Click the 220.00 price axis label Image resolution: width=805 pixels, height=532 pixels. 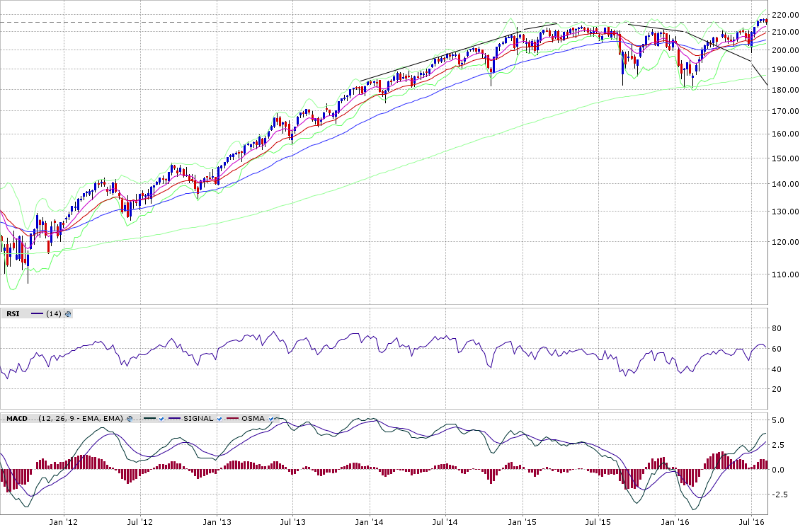[785, 15]
